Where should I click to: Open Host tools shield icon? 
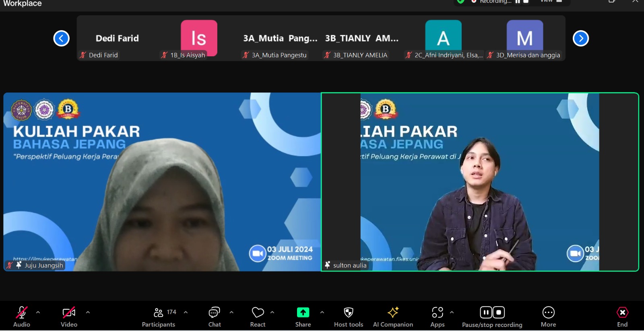(x=349, y=317)
